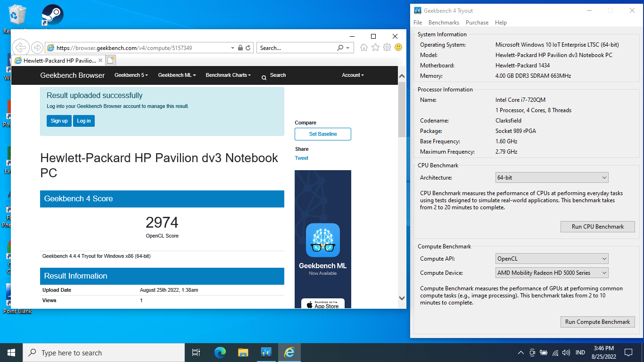Open the Geekbench 5 navigation dropdown
Screen dimensions: 644x362
[x=131, y=75]
